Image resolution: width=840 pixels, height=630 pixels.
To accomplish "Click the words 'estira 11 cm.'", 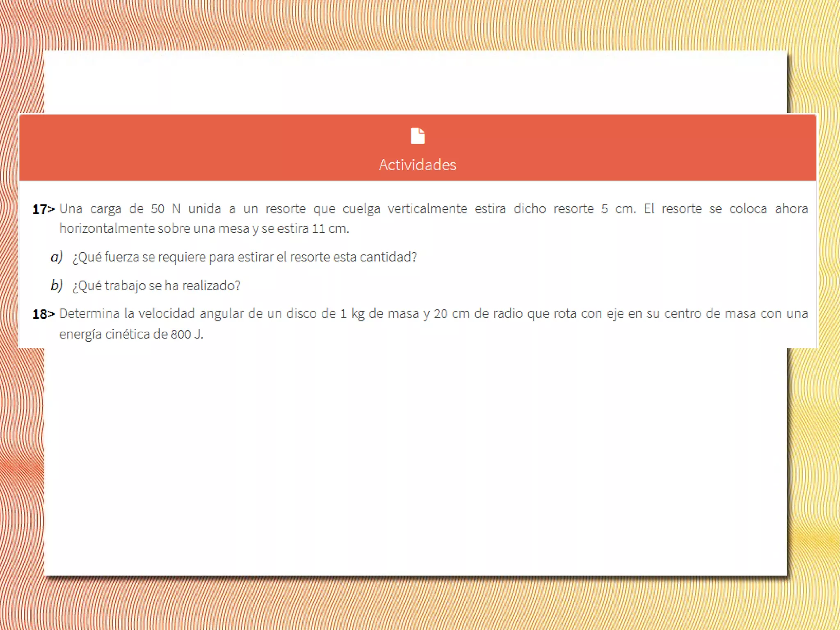I will click(x=313, y=229).
